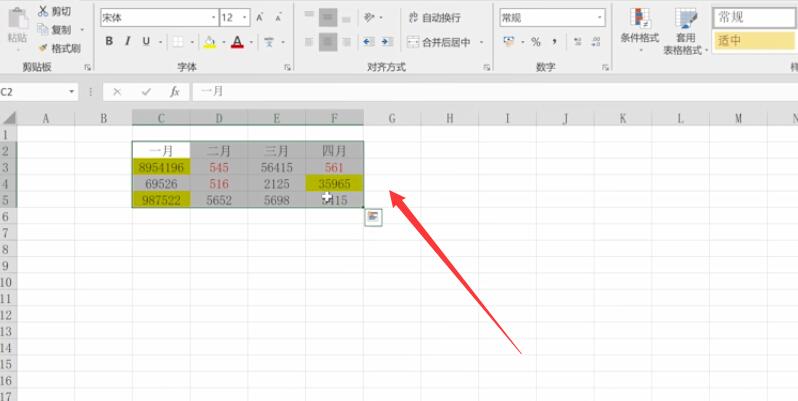
Task: Apply the yellow fill color bucket
Action: pos(209,42)
